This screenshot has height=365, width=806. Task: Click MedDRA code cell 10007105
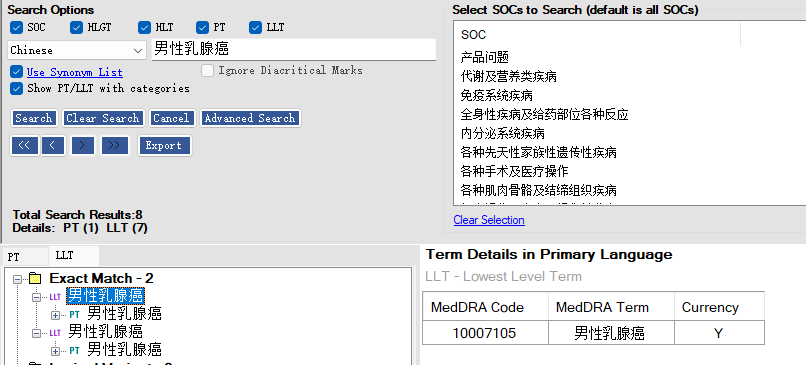pyautogui.click(x=485, y=333)
